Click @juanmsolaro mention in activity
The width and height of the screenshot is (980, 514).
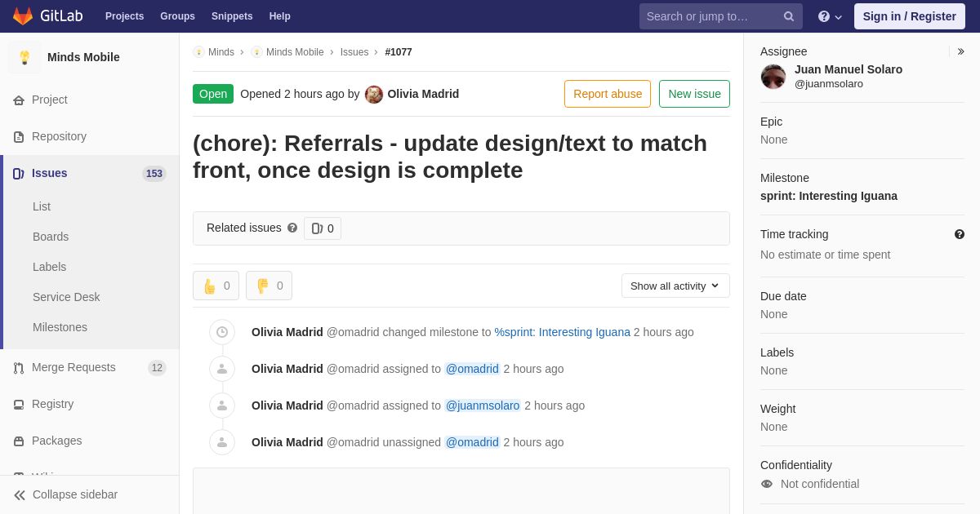tap(483, 405)
